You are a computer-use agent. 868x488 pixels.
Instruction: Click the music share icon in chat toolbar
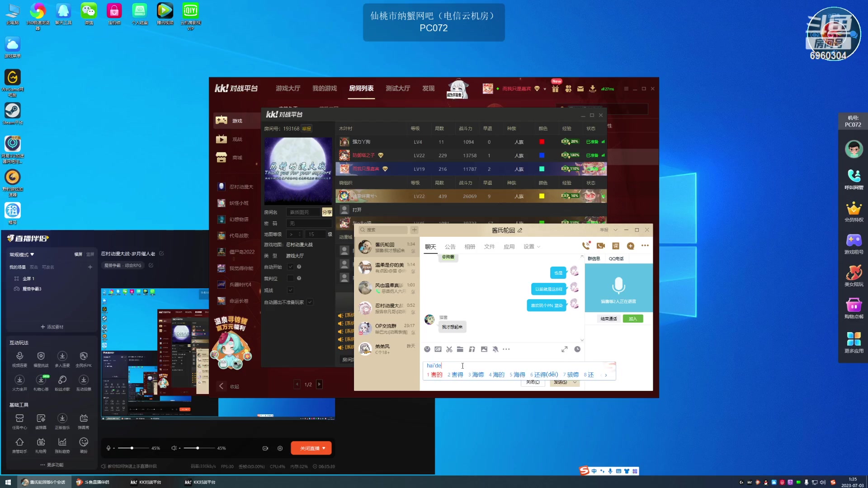[x=472, y=349]
